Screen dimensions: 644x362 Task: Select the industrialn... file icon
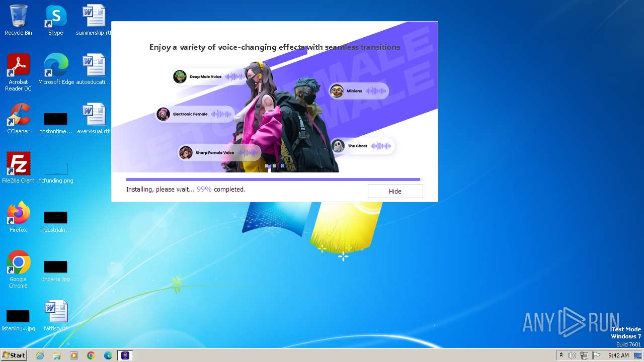[x=56, y=221]
